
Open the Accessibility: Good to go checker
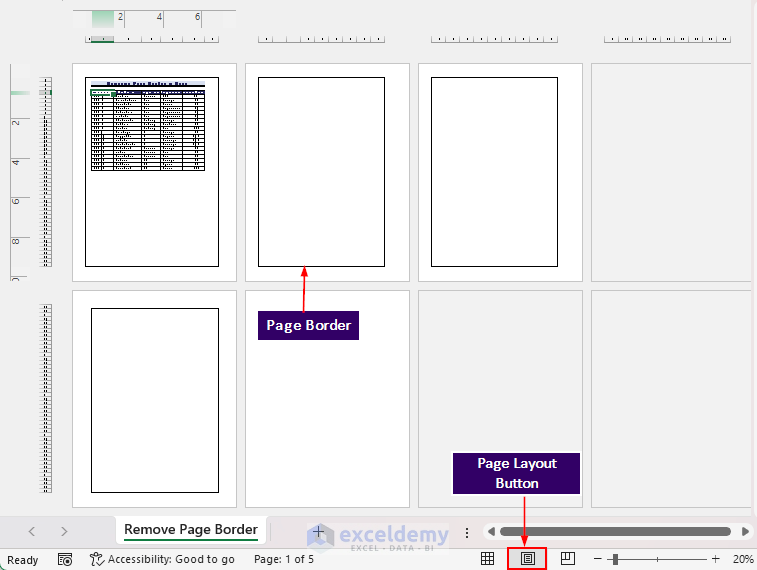click(x=162, y=559)
